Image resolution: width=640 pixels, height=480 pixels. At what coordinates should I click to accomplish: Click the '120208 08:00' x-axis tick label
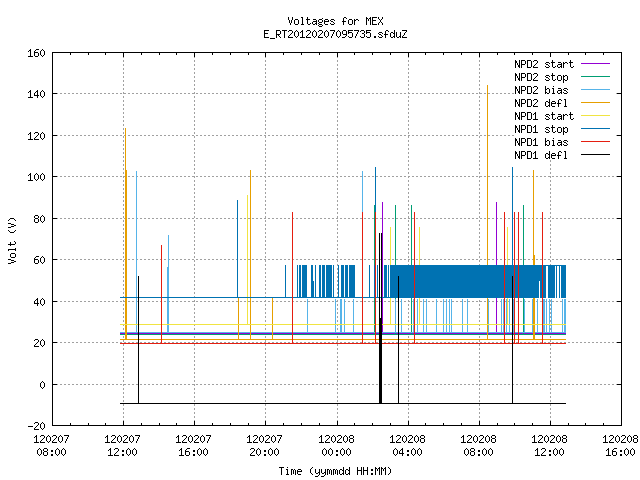pyautogui.click(x=478, y=446)
